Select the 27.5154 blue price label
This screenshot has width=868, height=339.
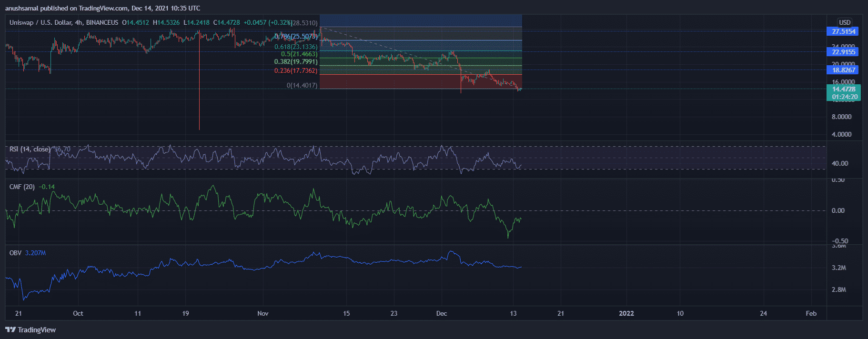click(842, 31)
